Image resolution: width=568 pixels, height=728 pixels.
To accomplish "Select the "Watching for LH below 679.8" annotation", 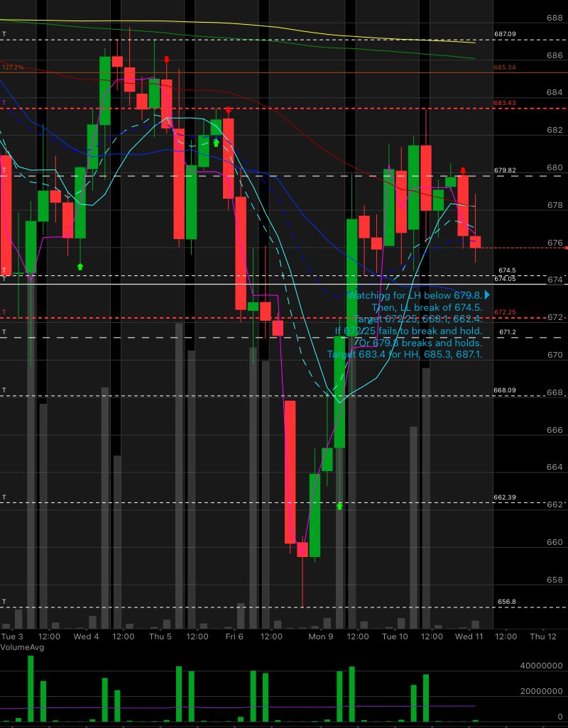I will [x=415, y=294].
